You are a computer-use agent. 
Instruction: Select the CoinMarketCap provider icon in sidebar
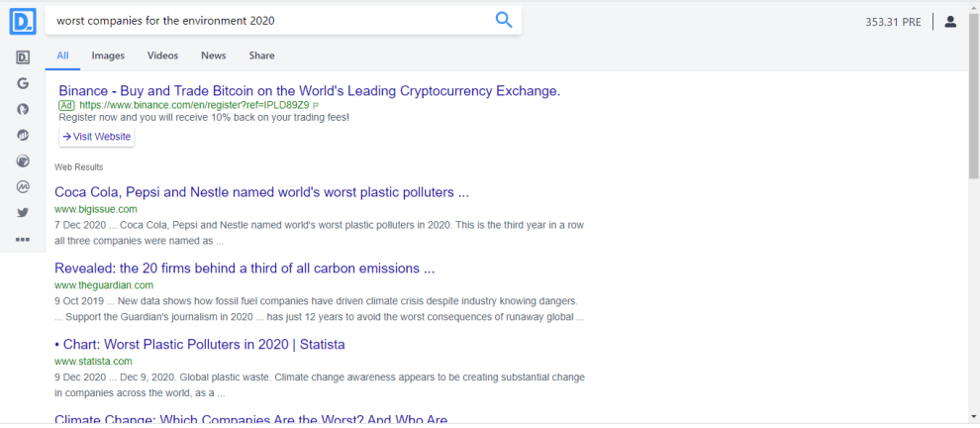coord(23,186)
